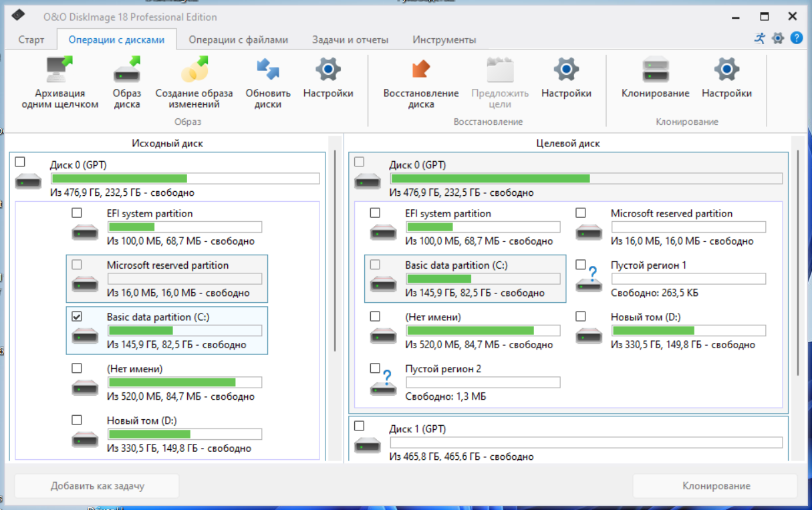Image resolution: width=812 pixels, height=510 pixels.
Task: Check target EFI system partition checkbox
Action: point(375,213)
